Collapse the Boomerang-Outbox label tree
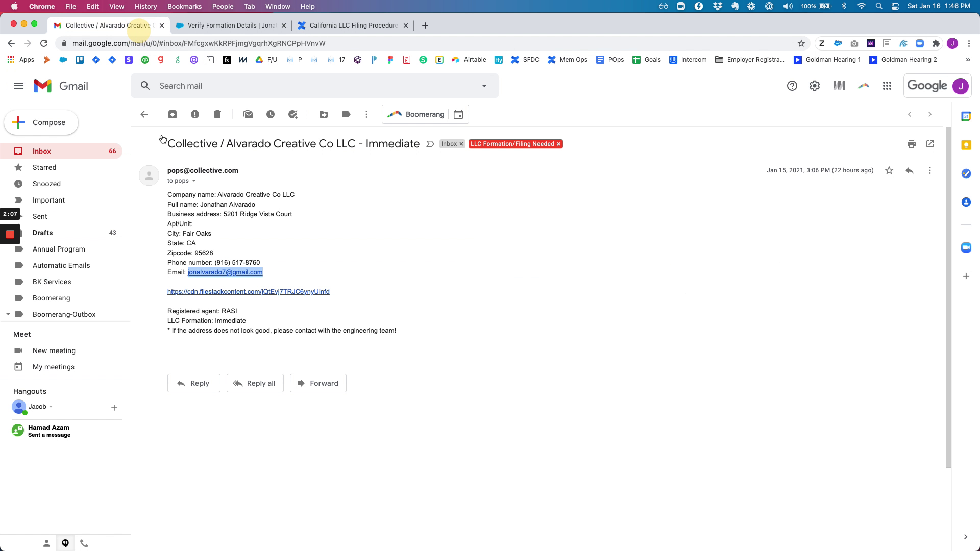Viewport: 980px width, 551px height. coord(8,314)
